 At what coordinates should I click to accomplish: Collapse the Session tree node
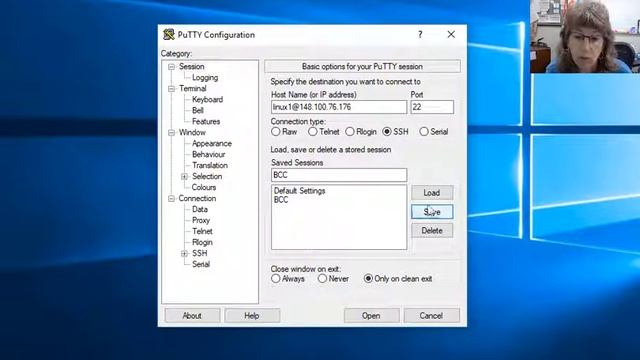[171, 67]
